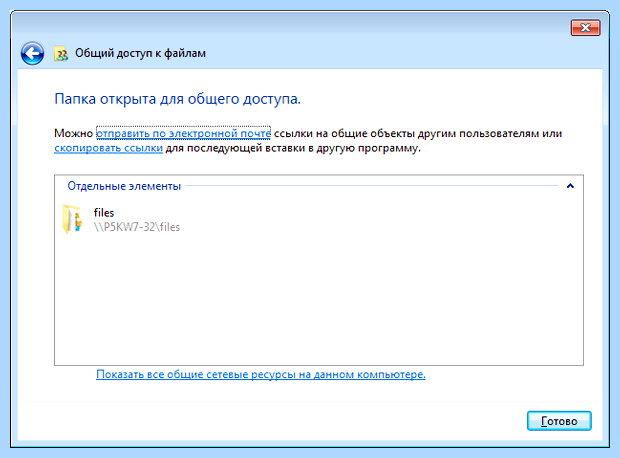Select the 'files' item name
Screen dimensions: 620x458
(x=104, y=213)
